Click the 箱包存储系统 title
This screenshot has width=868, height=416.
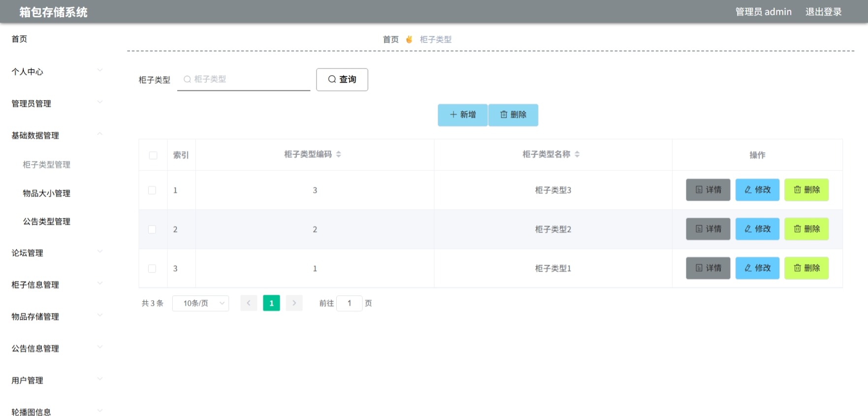click(53, 12)
